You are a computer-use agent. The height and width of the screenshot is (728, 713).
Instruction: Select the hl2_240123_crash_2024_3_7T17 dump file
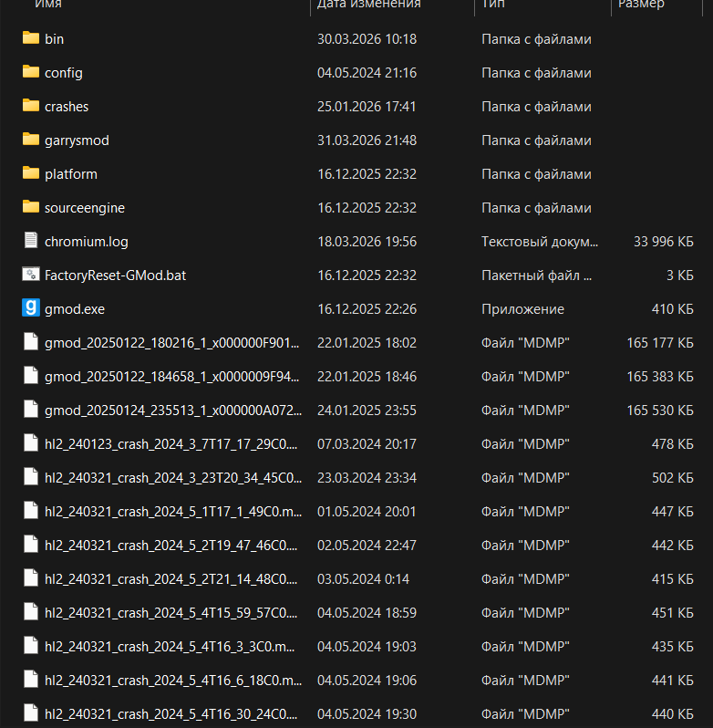point(171,444)
